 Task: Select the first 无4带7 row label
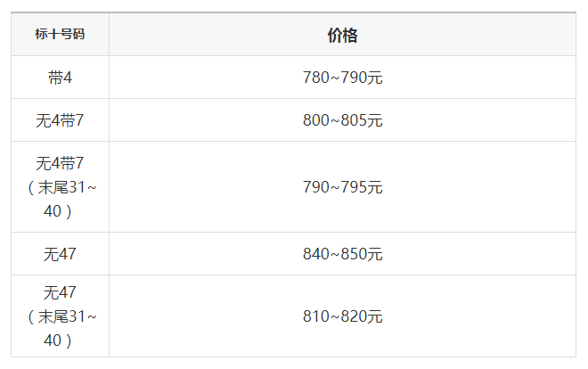60,120
